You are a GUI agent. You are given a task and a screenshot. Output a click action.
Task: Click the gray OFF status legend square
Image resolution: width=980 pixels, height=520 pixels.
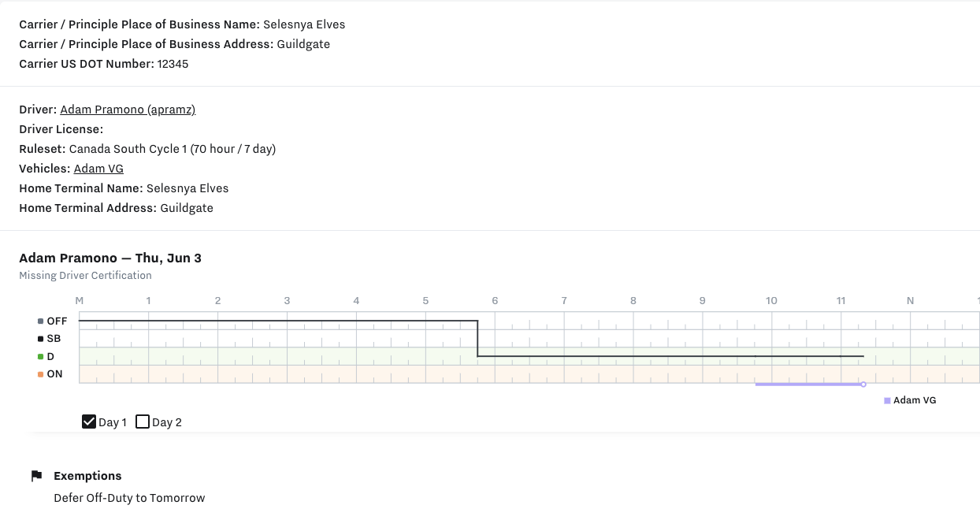point(41,321)
